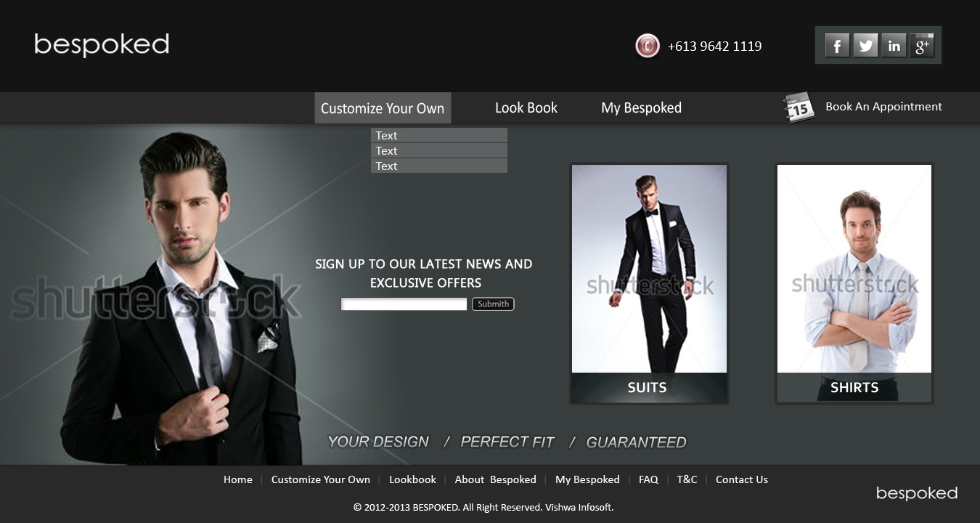Open the Twitter social icon
Image resolution: width=980 pixels, height=523 pixels.
(865, 46)
